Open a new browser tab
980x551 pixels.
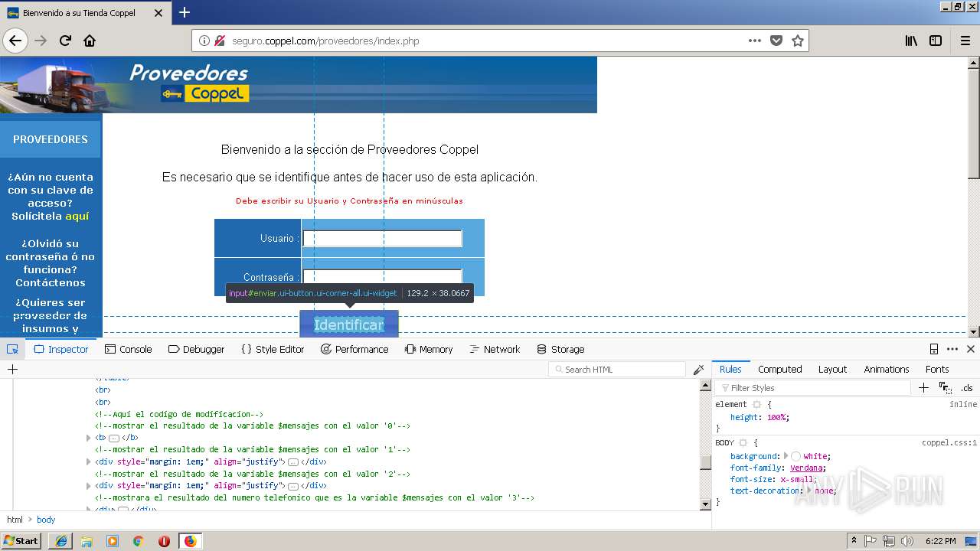pos(185,12)
